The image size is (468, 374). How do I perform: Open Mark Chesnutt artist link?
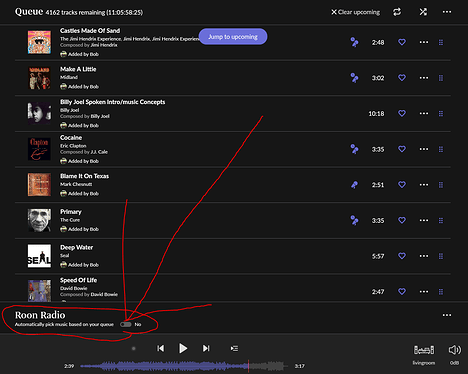point(76,184)
